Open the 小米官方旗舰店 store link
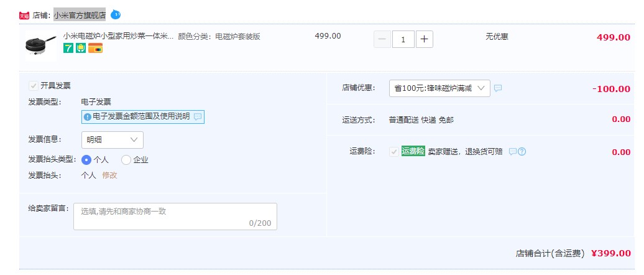 80,15
